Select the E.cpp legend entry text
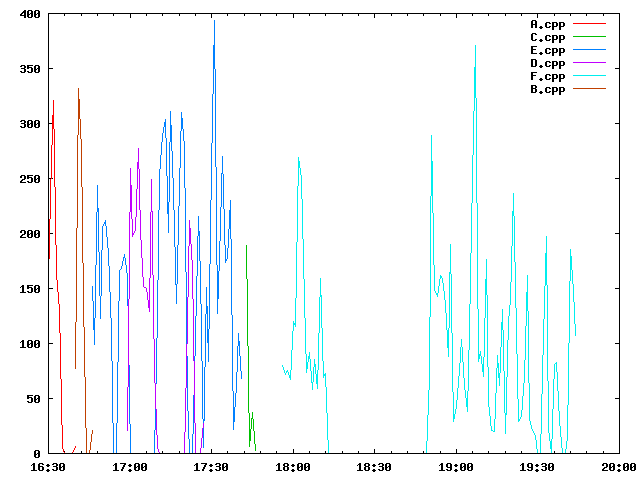 [x=547, y=50]
